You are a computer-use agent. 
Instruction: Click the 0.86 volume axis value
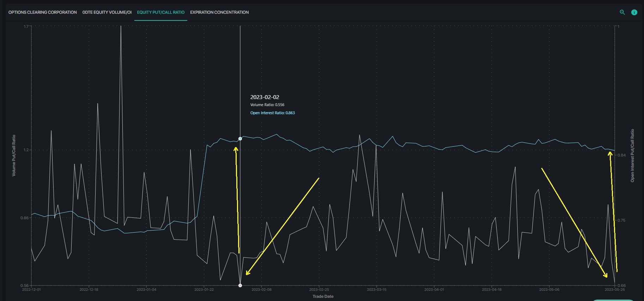point(25,218)
